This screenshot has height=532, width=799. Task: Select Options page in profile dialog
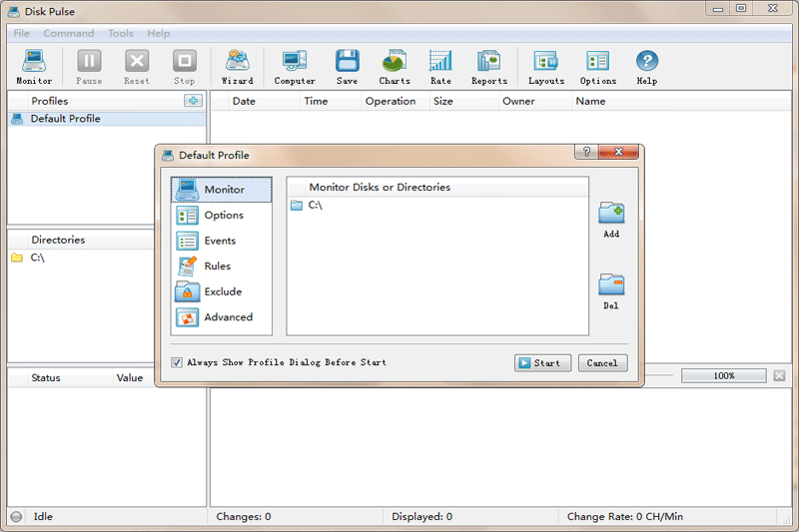pyautogui.click(x=221, y=216)
